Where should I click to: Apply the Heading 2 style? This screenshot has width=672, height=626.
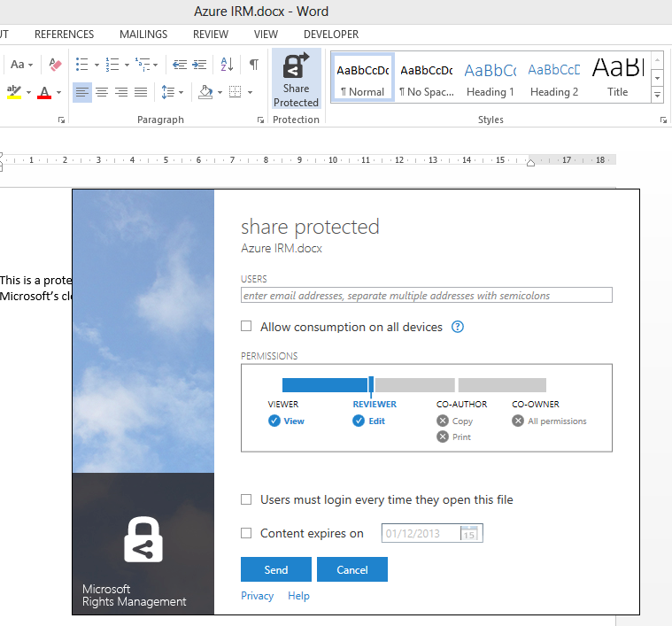pyautogui.click(x=554, y=78)
